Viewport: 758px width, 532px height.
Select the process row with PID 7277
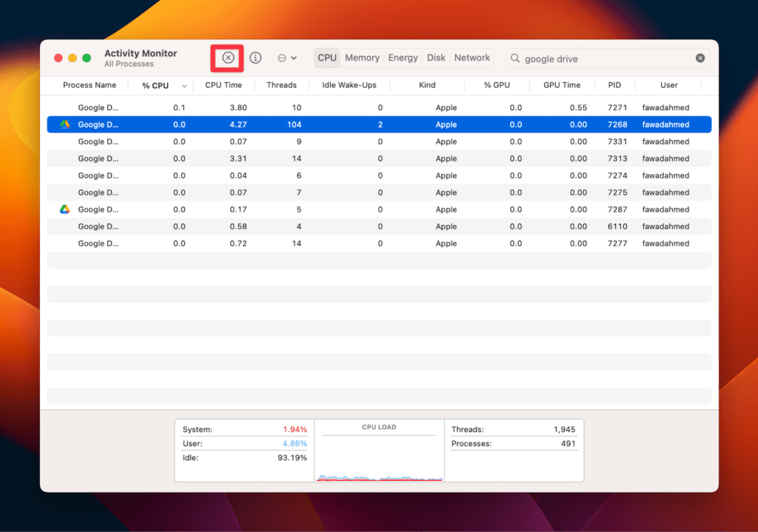379,243
